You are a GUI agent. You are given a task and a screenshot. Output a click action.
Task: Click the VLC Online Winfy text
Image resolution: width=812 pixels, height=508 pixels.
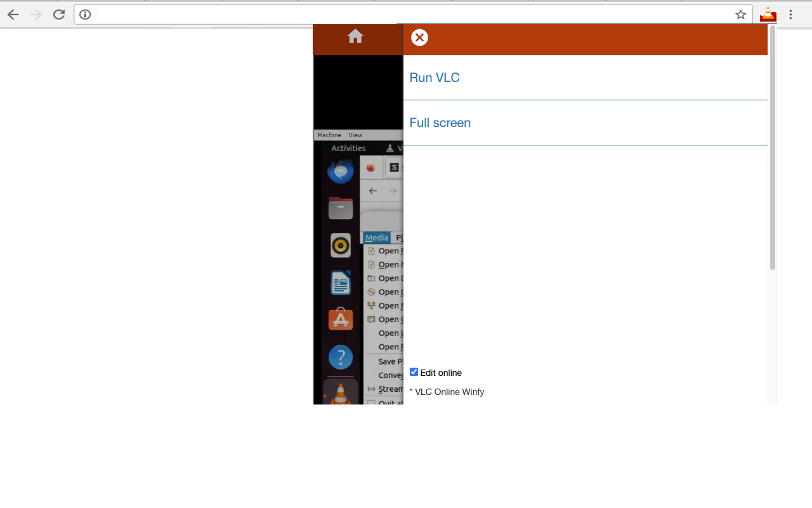[449, 392]
